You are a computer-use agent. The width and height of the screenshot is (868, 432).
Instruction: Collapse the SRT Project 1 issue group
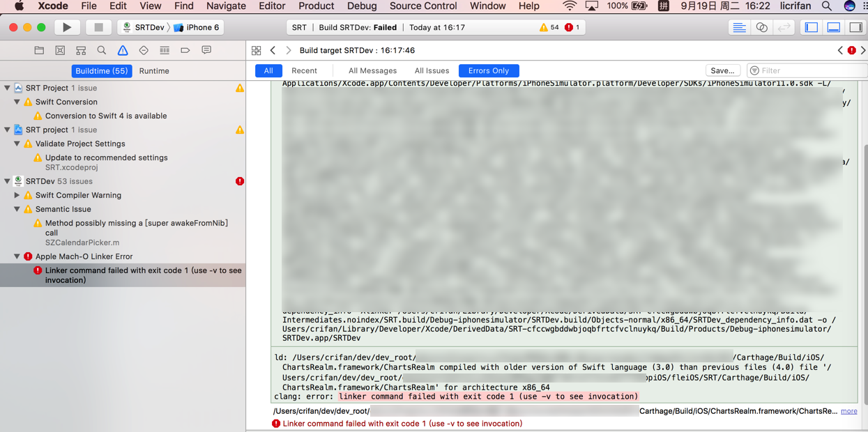(8, 88)
